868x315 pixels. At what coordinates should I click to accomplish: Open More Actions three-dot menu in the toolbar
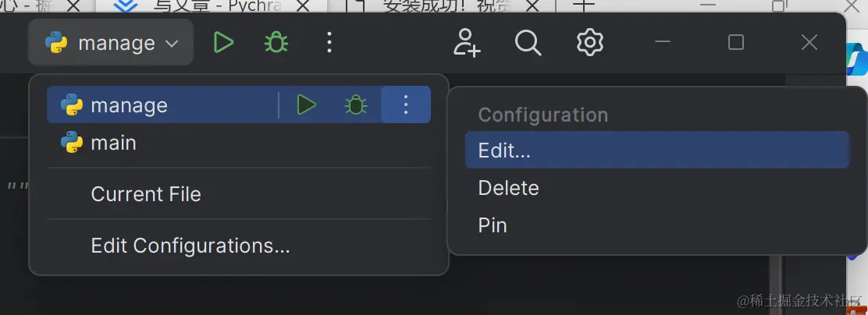[329, 42]
